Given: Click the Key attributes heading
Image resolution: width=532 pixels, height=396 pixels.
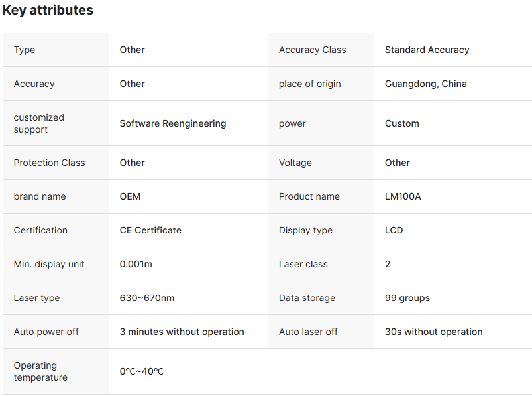Looking at the screenshot, I should 48,11.
